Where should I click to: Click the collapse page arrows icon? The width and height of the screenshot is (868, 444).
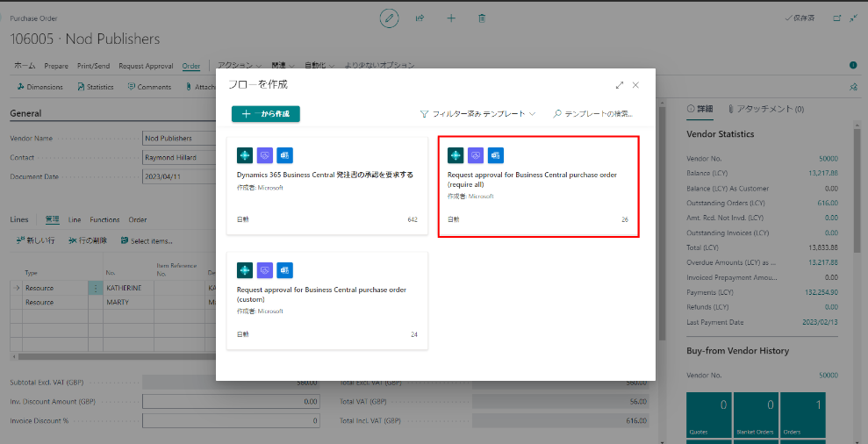coord(853,18)
